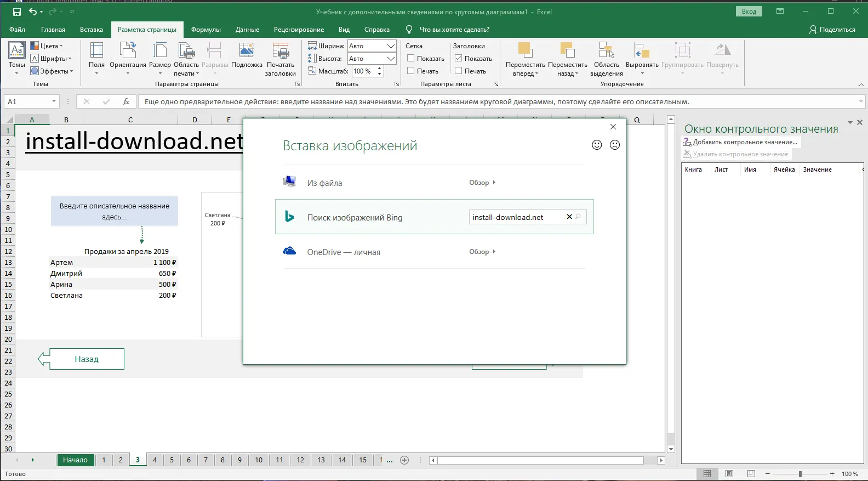Screen dimensions: 868x481
Task: Enable Gridlines Print (Сетка Печать) checkbox
Action: tap(411, 71)
